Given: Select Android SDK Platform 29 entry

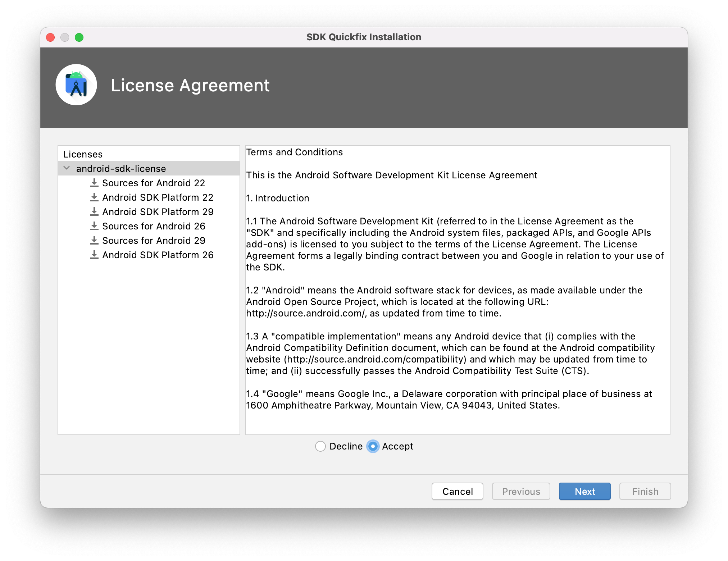Looking at the screenshot, I should point(158,212).
